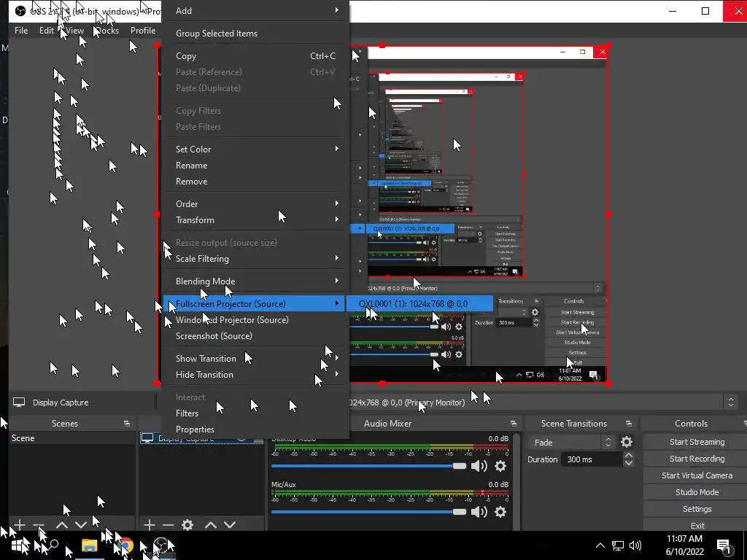The image size is (747, 560).
Task: Open Desktop Audio gear settings
Action: tap(500, 466)
